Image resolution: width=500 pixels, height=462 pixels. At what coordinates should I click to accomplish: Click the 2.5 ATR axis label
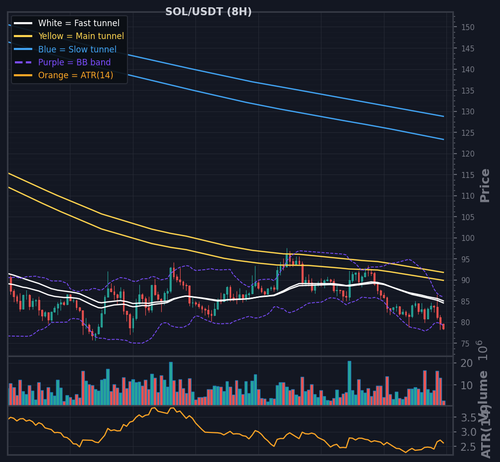point(468,447)
